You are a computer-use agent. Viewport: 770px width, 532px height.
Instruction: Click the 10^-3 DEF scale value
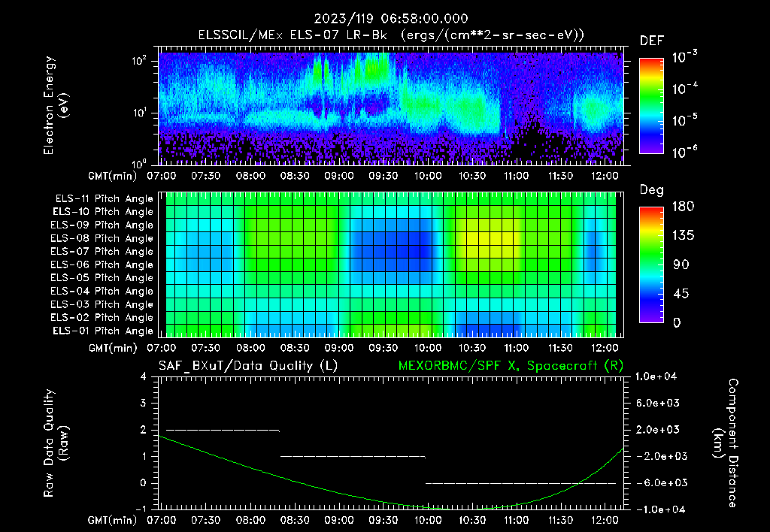tap(684, 56)
